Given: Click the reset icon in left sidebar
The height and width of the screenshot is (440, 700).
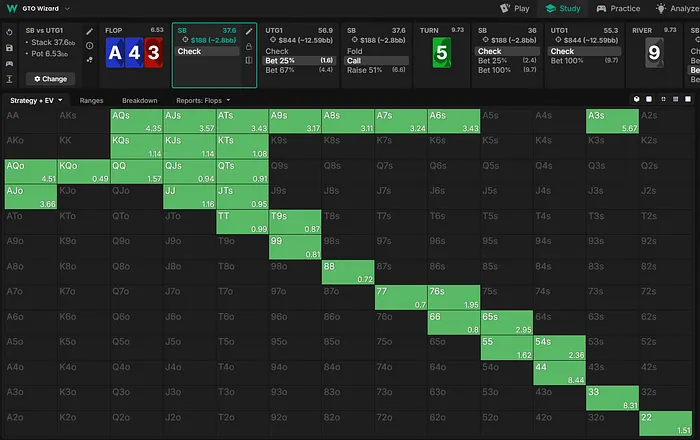Looking at the screenshot, I should (x=9, y=33).
